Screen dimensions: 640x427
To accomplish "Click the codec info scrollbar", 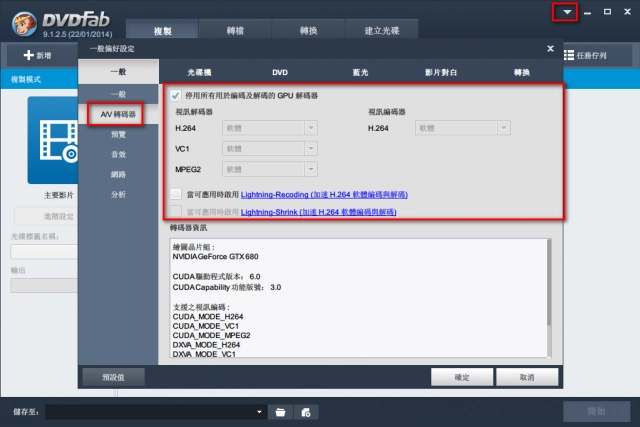I will pyautogui.click(x=549, y=282).
